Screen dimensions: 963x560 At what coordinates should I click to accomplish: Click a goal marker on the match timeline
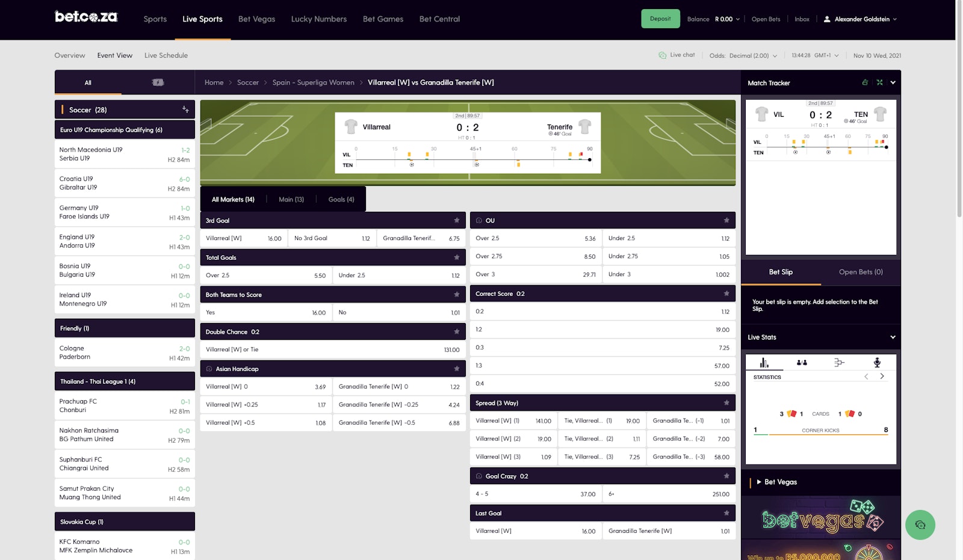(411, 164)
